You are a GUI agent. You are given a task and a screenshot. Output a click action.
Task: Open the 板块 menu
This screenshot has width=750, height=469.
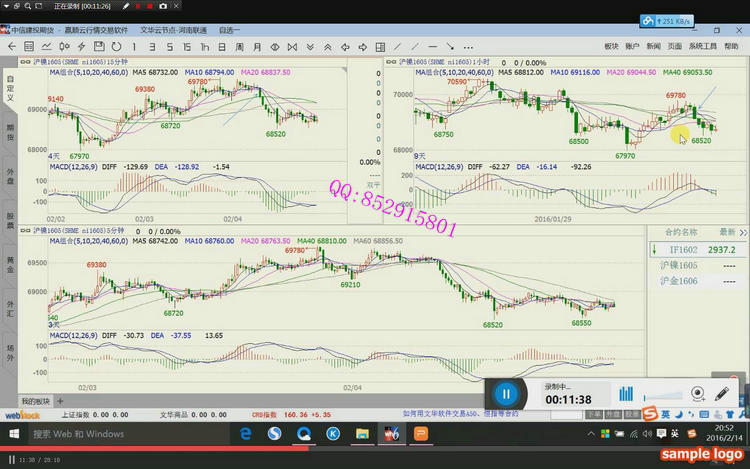611,46
